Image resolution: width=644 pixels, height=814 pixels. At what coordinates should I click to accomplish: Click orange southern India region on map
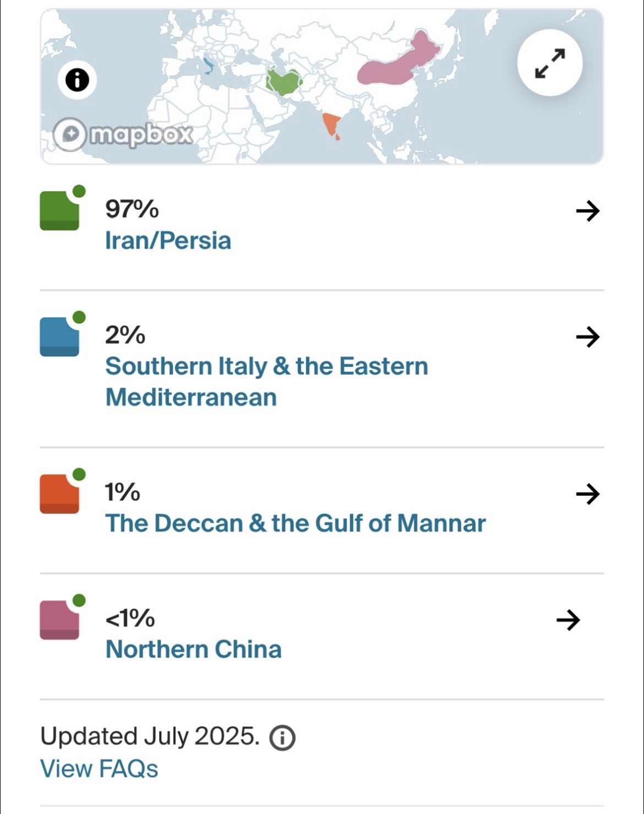(x=331, y=124)
